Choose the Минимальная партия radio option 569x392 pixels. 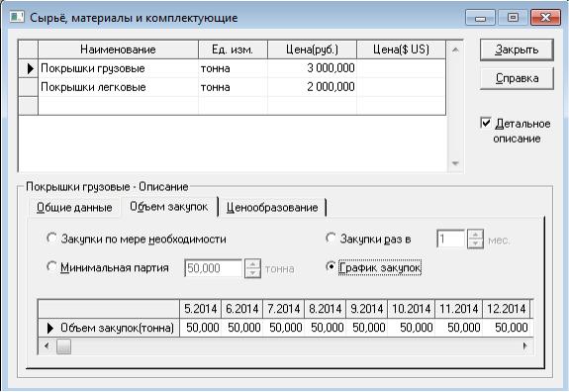51,267
